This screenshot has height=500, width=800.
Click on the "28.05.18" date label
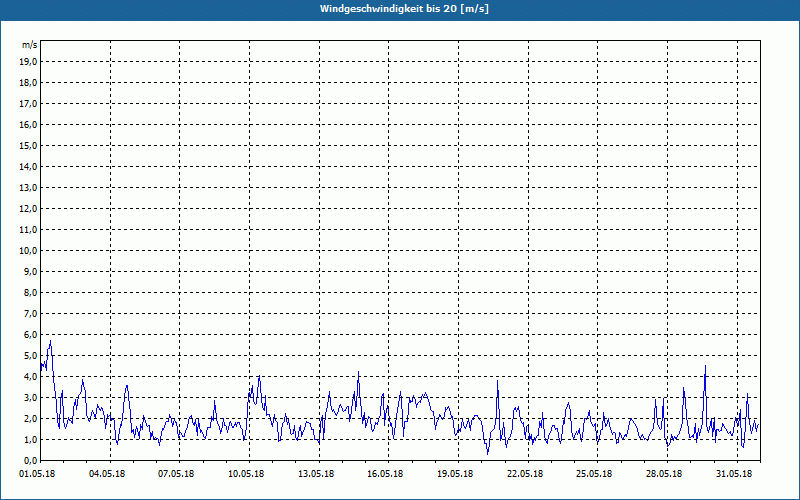point(664,474)
